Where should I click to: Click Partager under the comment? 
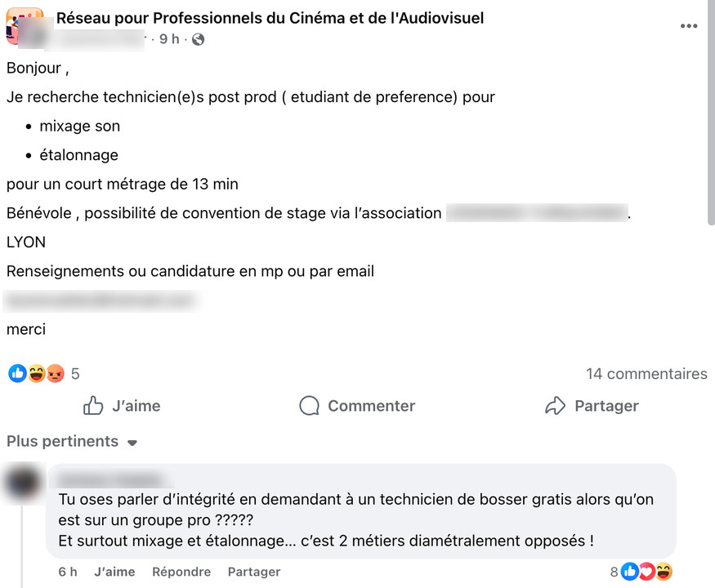253,572
